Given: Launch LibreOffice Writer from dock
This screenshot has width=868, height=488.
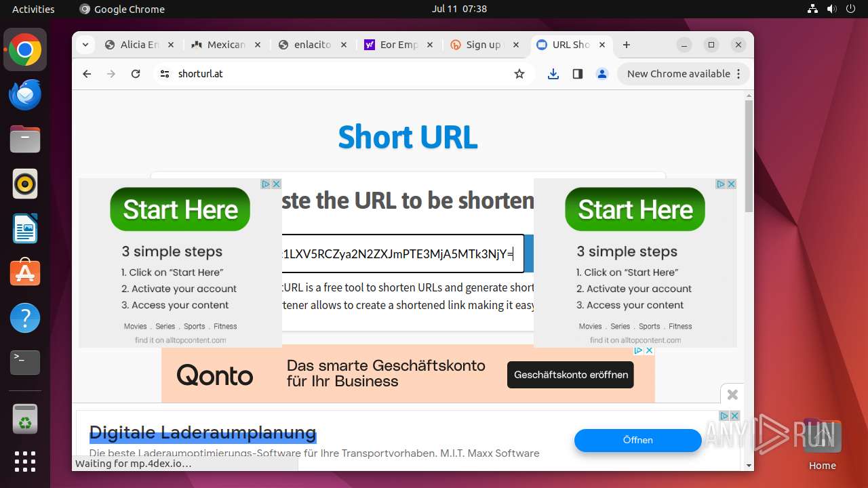Looking at the screenshot, I should [25, 228].
